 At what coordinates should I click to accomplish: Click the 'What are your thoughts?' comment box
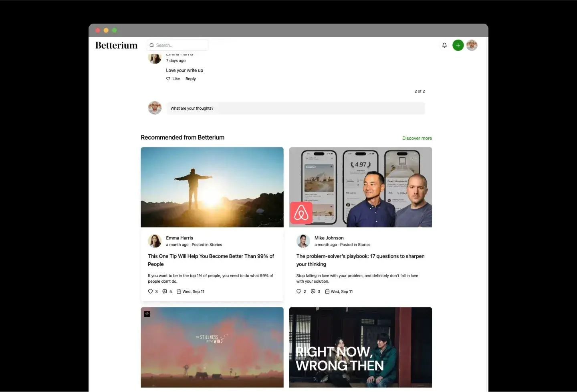pyautogui.click(x=296, y=108)
